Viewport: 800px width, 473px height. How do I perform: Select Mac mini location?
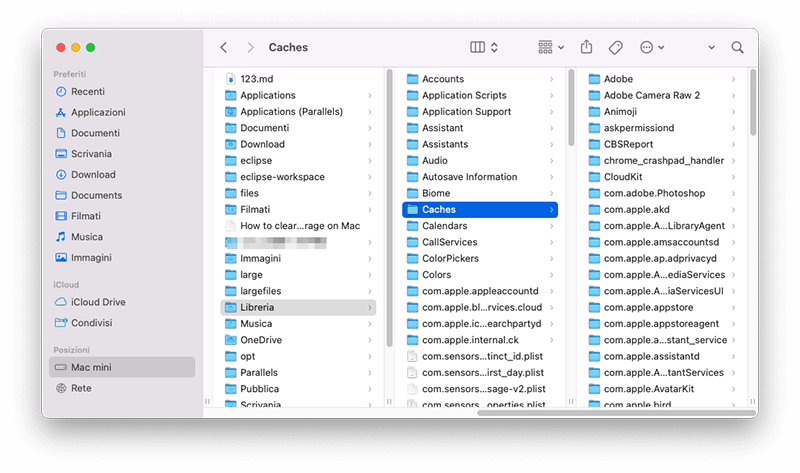tap(122, 367)
